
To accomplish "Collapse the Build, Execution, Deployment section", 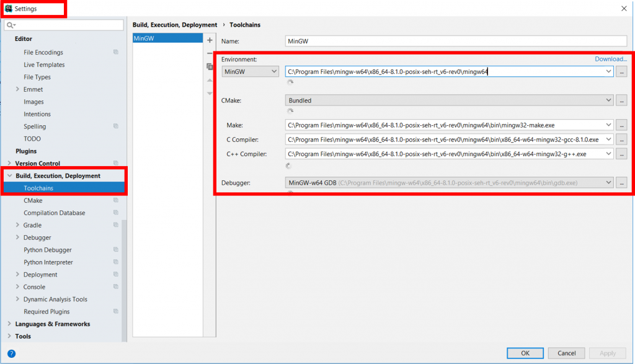I will 9,176.
